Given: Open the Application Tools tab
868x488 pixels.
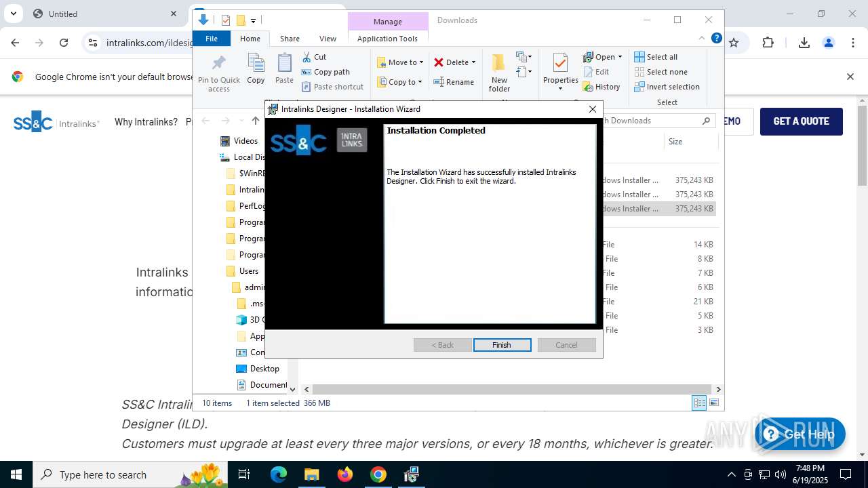Looking at the screenshot, I should point(387,39).
